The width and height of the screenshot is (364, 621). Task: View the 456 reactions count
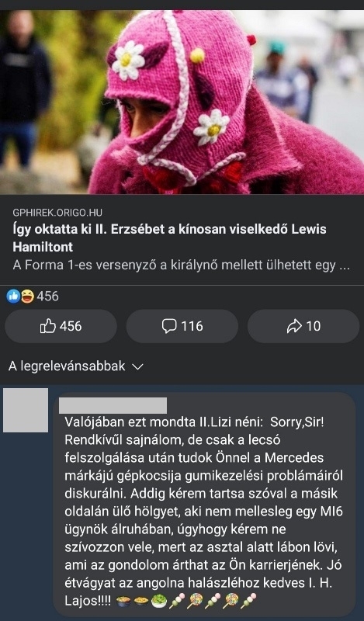tap(47, 297)
